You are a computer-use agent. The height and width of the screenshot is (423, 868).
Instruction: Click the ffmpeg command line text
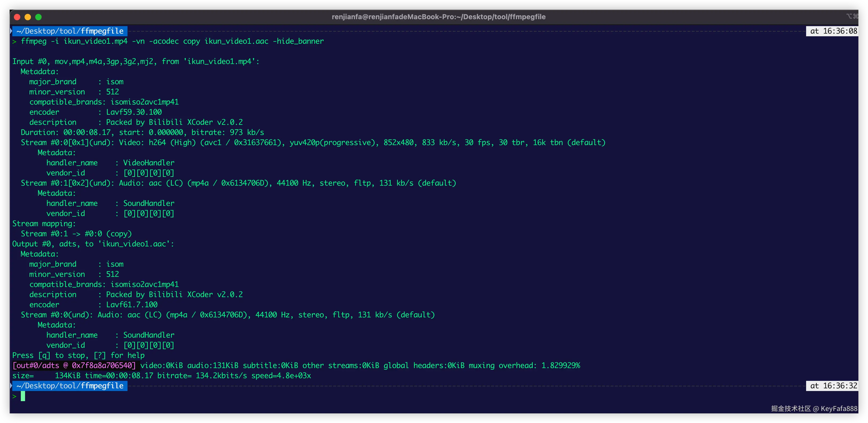[x=172, y=41]
